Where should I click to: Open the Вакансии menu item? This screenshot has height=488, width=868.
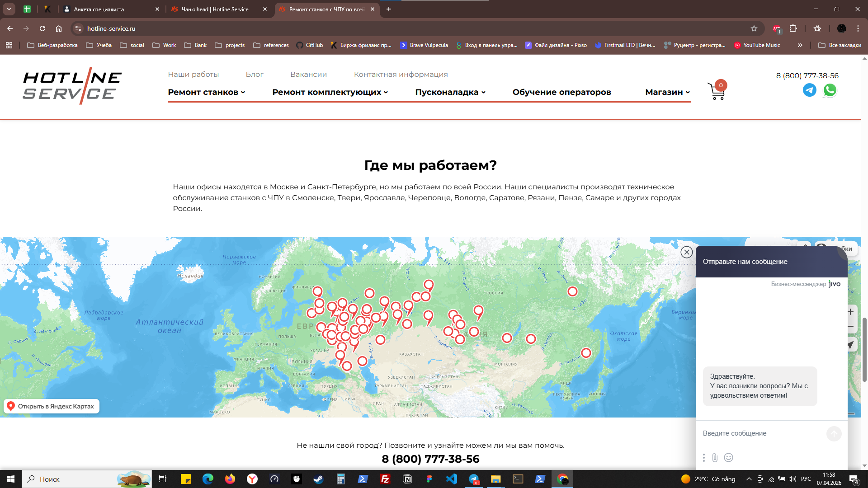point(308,75)
